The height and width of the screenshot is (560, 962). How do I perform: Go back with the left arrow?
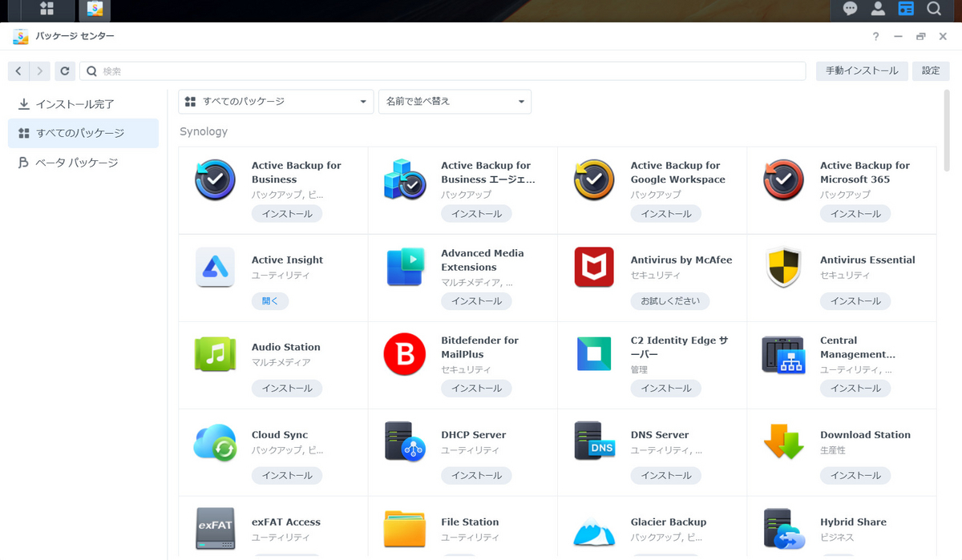[x=18, y=71]
